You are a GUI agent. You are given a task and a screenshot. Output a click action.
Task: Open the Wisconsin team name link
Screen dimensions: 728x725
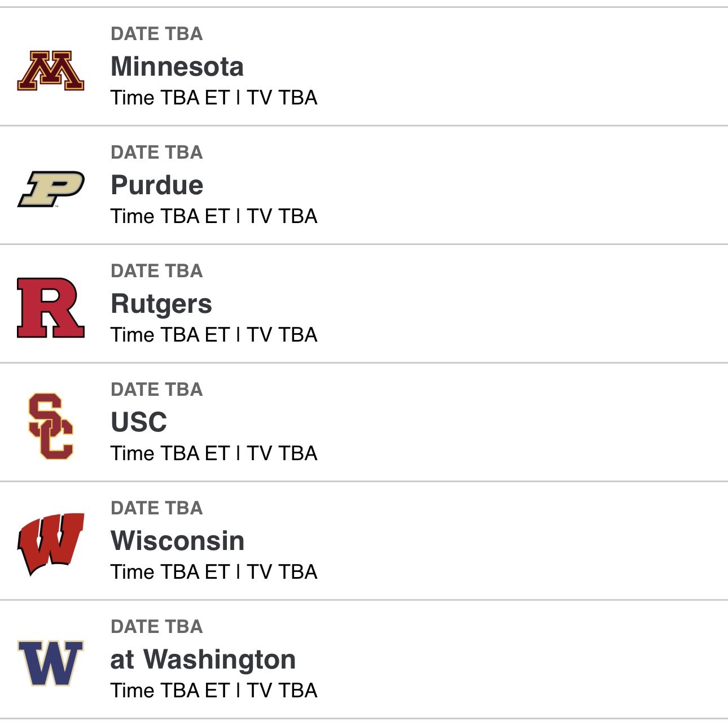click(x=177, y=541)
